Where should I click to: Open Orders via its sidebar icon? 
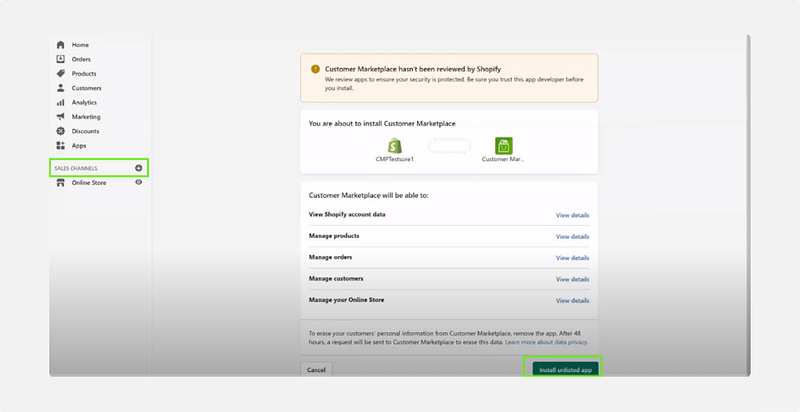pyautogui.click(x=61, y=59)
